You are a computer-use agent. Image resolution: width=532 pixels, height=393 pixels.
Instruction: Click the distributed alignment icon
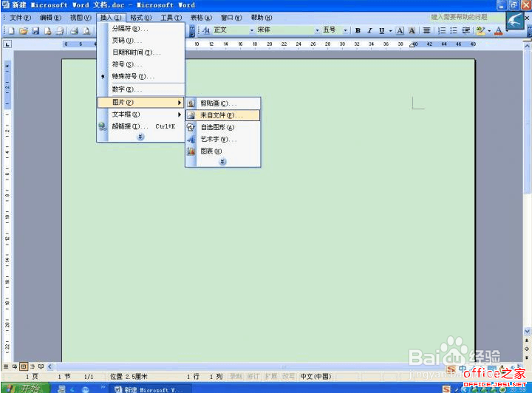(x=426, y=30)
